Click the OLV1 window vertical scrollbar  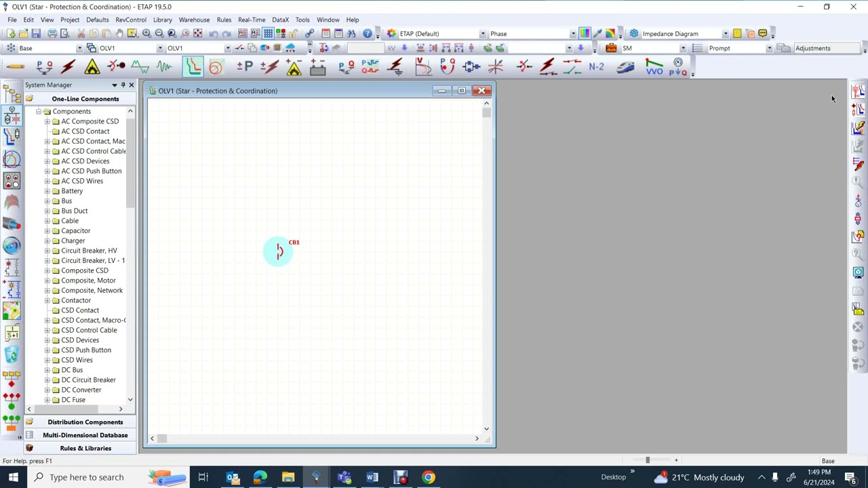[486, 266]
